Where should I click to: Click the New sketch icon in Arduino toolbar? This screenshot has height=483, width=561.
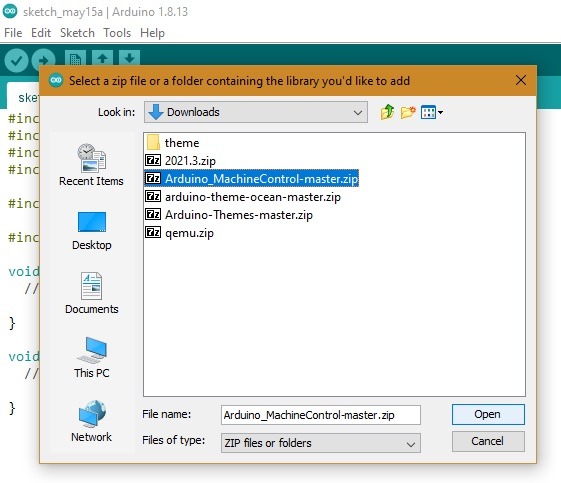click(x=75, y=58)
